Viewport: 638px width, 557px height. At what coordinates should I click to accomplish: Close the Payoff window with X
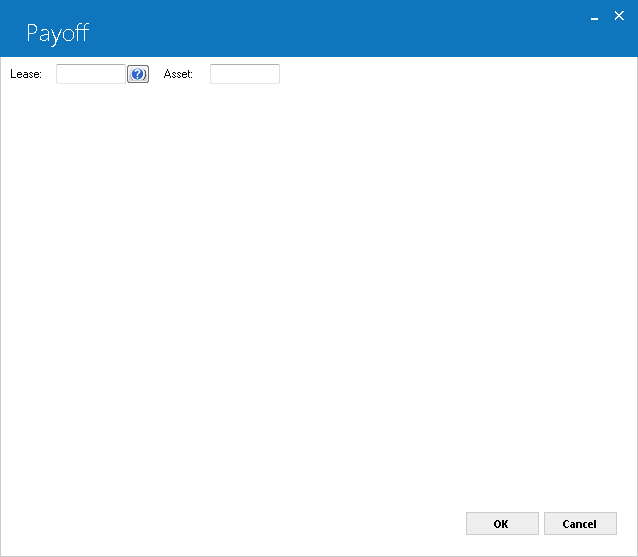pyautogui.click(x=619, y=16)
